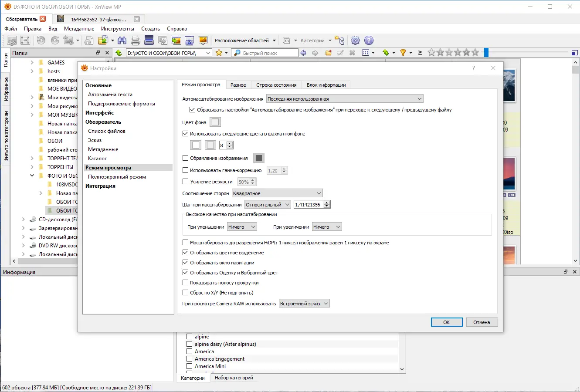Open the 'Инструменты' menu
The height and width of the screenshot is (392, 580).
[x=118, y=29]
